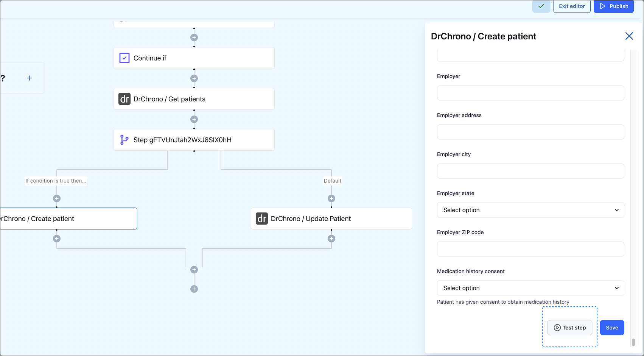This screenshot has height=356, width=644.
Task: Click the DrChrono / Create patient heading
Action: pos(483,36)
